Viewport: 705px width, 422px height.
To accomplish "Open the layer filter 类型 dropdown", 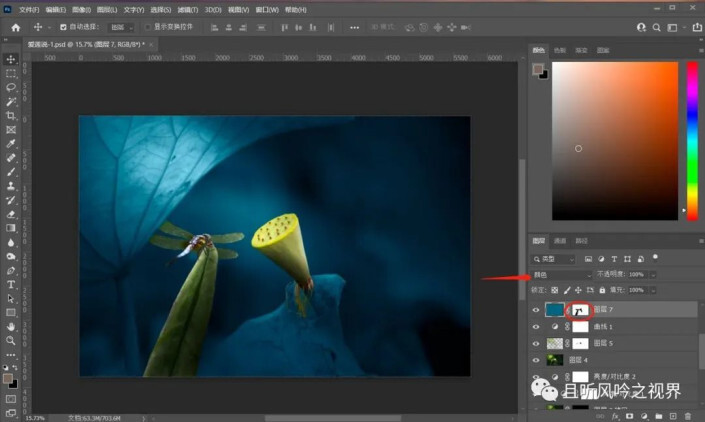I will click(555, 259).
